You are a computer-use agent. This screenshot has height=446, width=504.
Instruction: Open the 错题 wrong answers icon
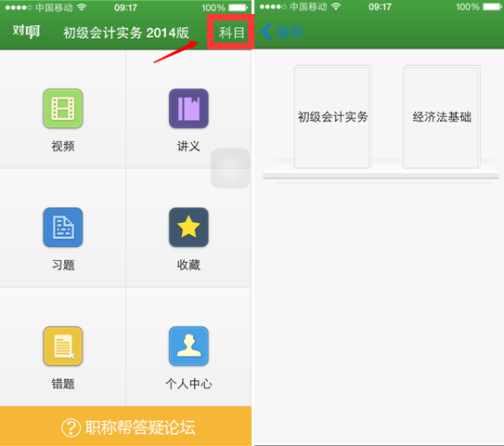pos(63,346)
